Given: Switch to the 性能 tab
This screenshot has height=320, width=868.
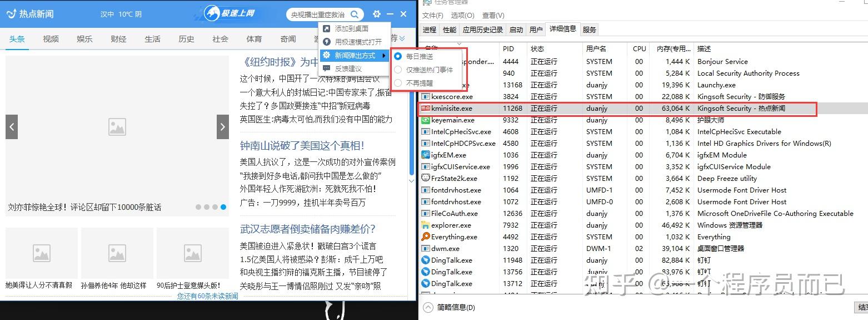Looking at the screenshot, I should click(450, 30).
